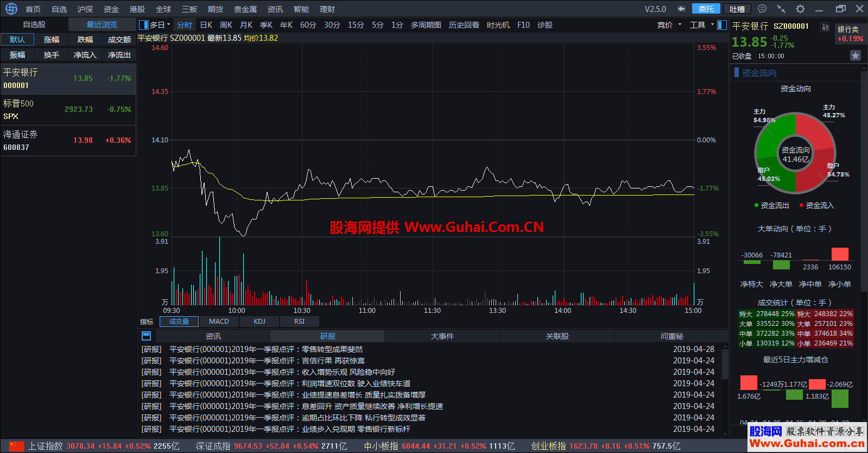Open the 工具 dropdown
This screenshot has height=453, width=868.
pos(702,25)
